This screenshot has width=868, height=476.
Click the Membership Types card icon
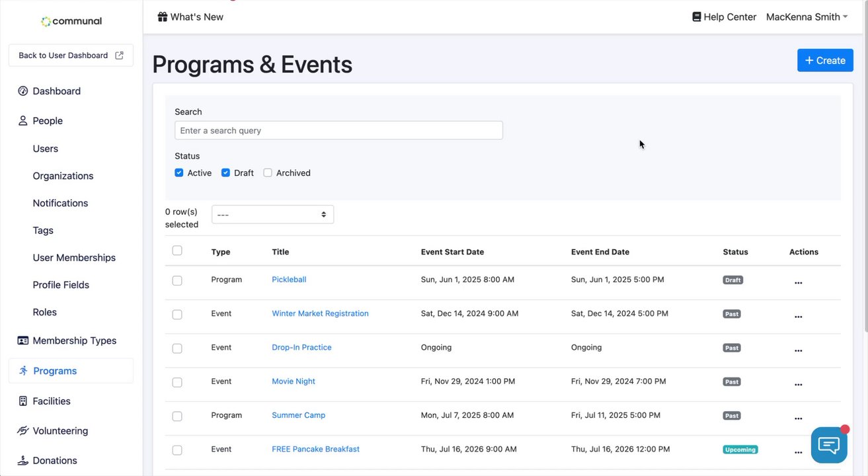point(23,340)
